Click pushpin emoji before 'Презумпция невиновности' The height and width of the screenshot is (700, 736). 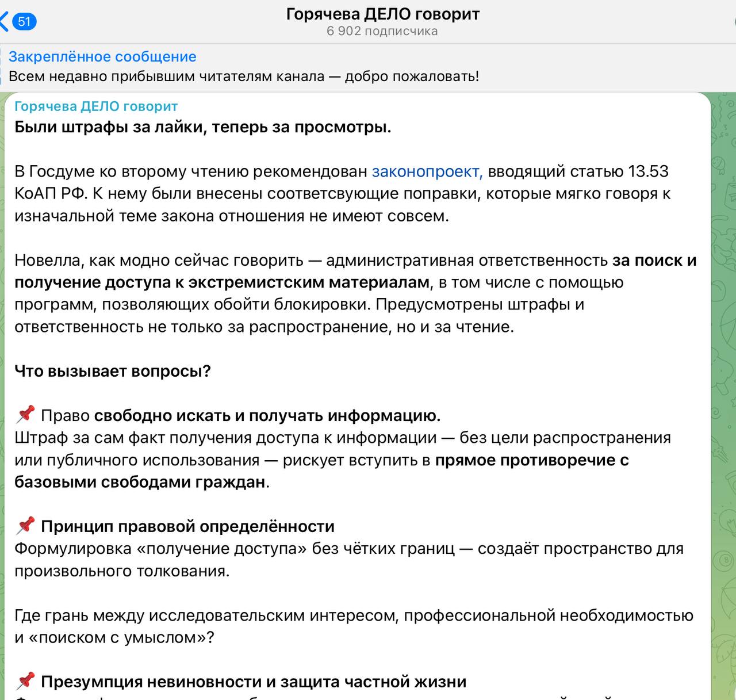click(x=25, y=680)
